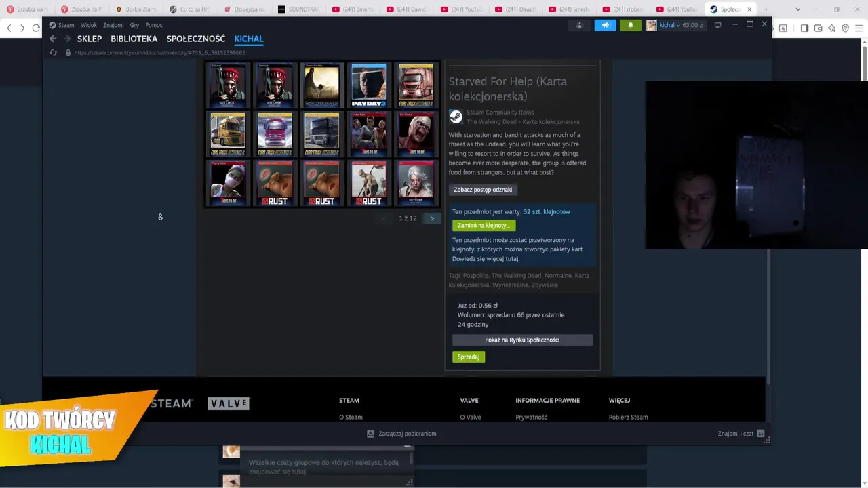Image resolution: width=868 pixels, height=488 pixels.
Task: Open a new browser tab with plus
Action: point(766,9)
